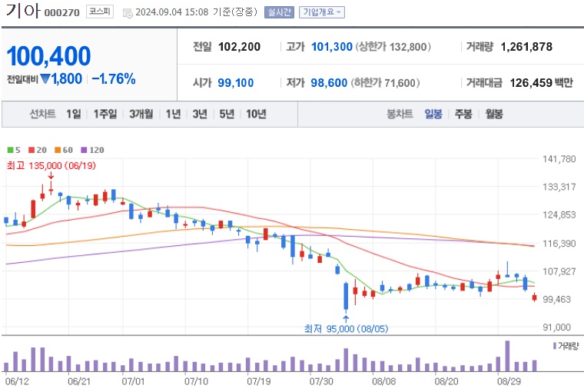The width and height of the screenshot is (584, 392).
Task: Click the 상한가 132,800 text
Action: (393, 47)
